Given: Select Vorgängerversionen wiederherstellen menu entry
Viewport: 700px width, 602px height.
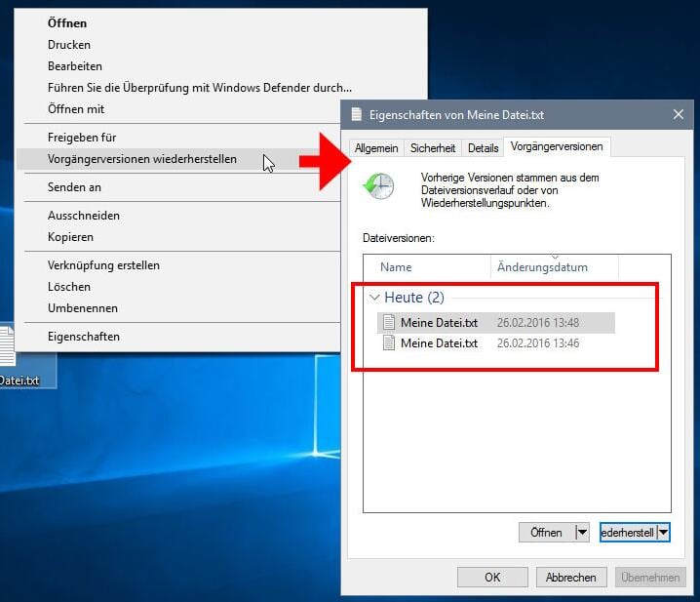Looking at the screenshot, I should [178, 159].
